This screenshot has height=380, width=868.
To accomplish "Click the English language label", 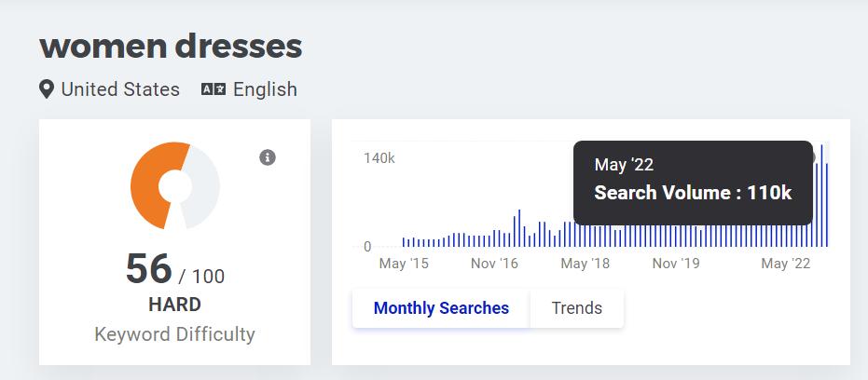I will 265,89.
